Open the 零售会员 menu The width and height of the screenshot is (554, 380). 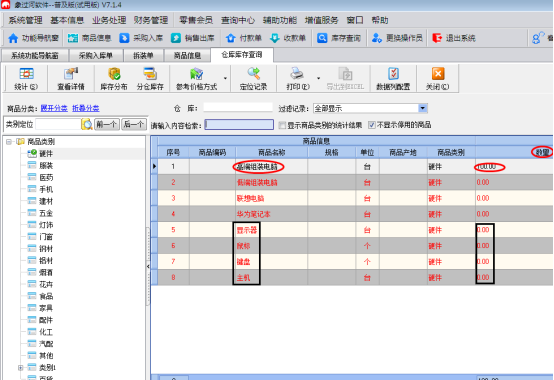(x=196, y=20)
